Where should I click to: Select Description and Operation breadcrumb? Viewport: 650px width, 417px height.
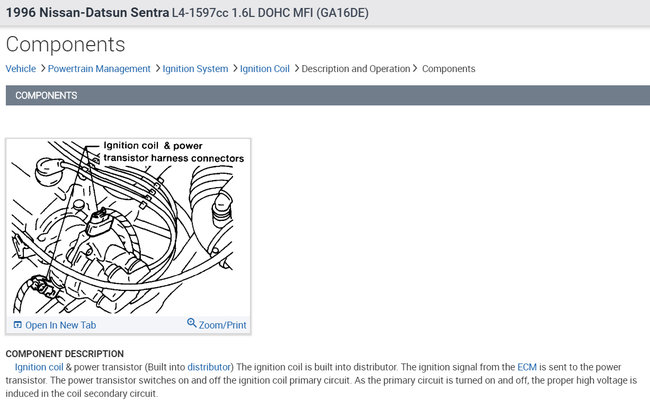point(356,69)
